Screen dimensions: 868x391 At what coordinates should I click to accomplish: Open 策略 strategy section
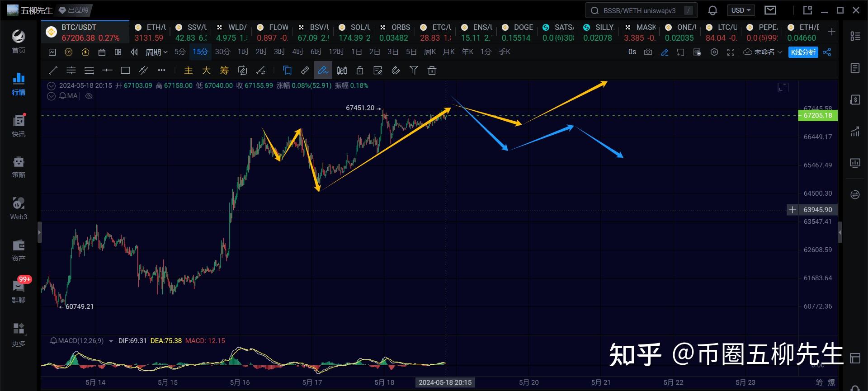coord(19,166)
